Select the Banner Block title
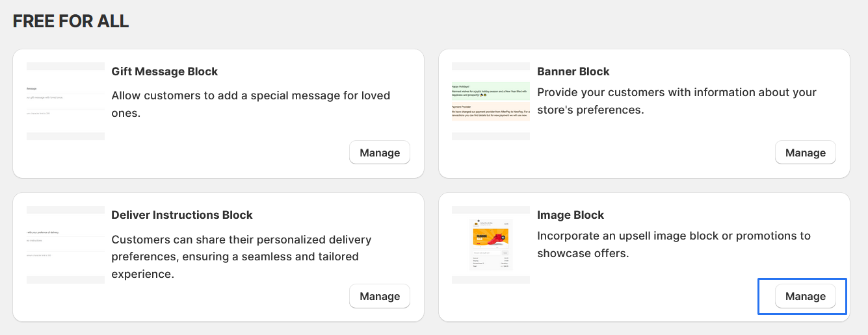The image size is (868, 335). click(573, 71)
